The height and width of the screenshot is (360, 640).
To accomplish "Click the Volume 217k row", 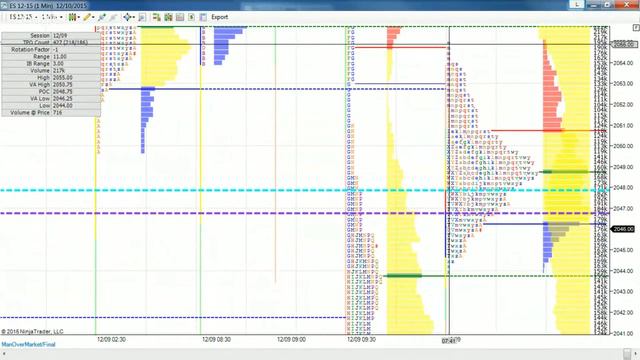I will click(x=51, y=70).
